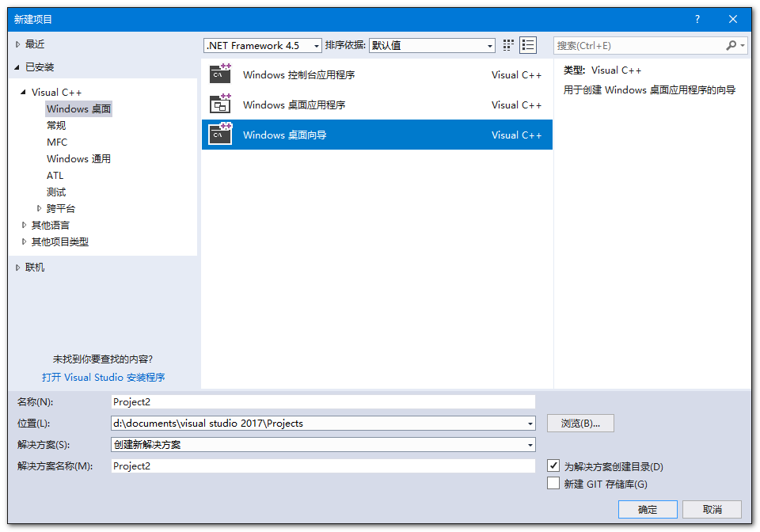Select Windows 桌面向导 template
The height and width of the screenshot is (532, 760).
tap(377, 135)
